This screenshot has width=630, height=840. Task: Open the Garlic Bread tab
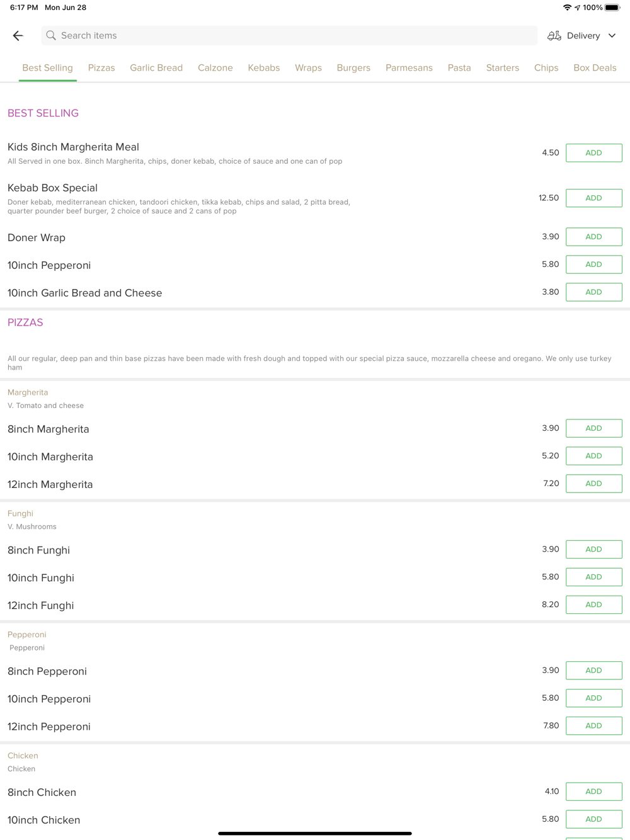point(156,68)
